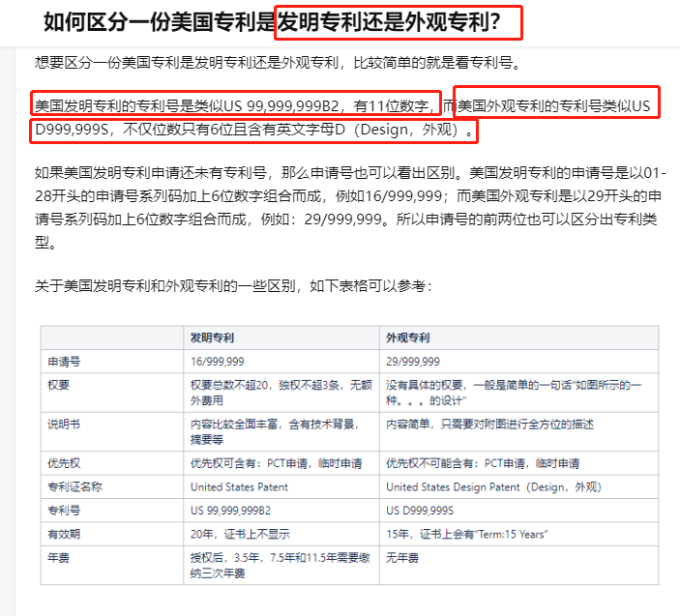Click the article title '如何区分一份美国专利是发明专利还是外观专利?'
This screenshot has height=616, width=680.
(x=273, y=21)
